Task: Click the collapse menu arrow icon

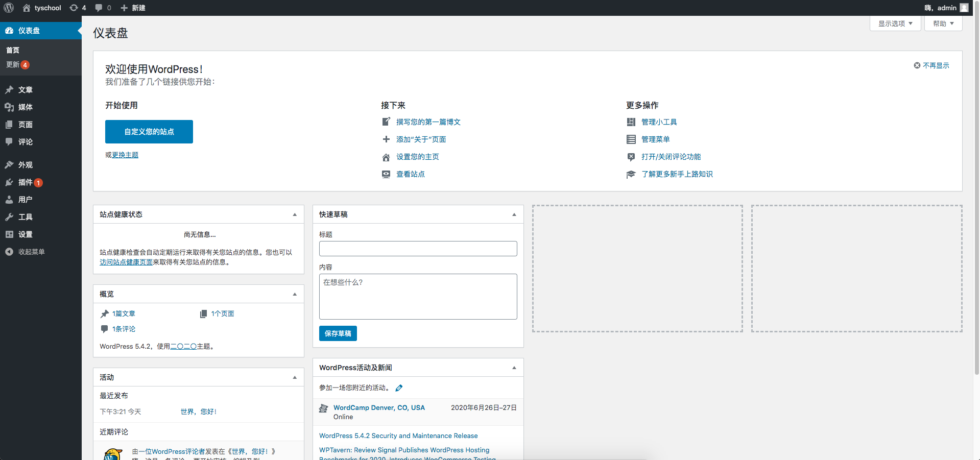Action: (9, 252)
